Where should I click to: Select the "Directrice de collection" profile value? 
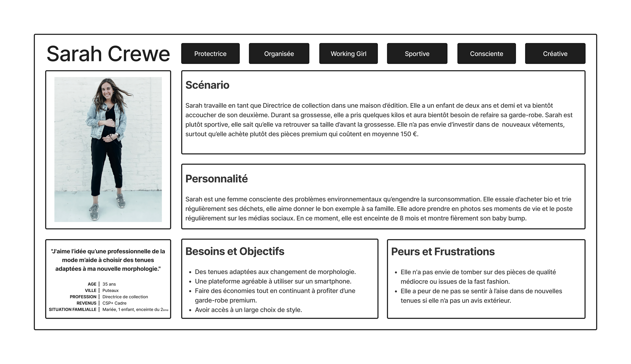(x=125, y=297)
